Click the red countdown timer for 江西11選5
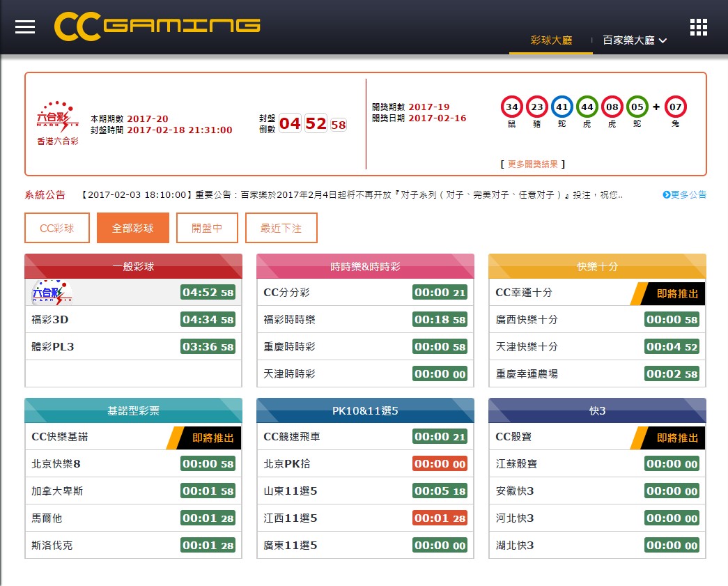 click(440, 518)
